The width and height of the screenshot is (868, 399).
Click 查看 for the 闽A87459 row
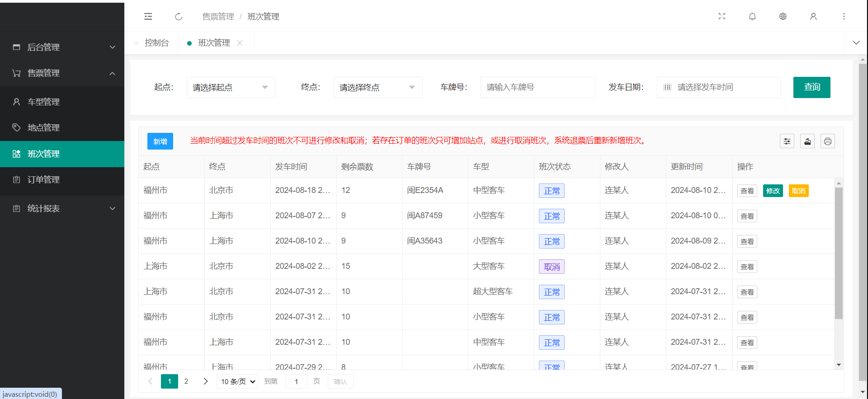(747, 216)
